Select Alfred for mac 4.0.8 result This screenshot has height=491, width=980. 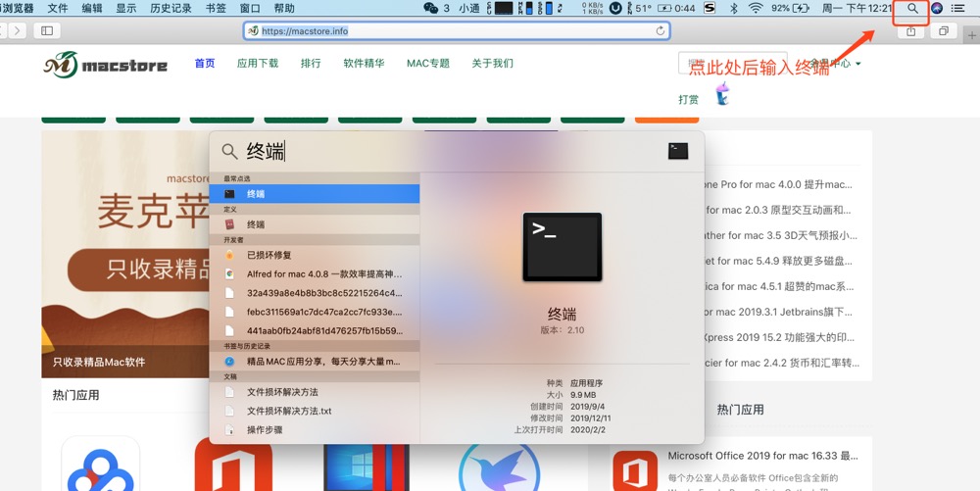coord(315,273)
